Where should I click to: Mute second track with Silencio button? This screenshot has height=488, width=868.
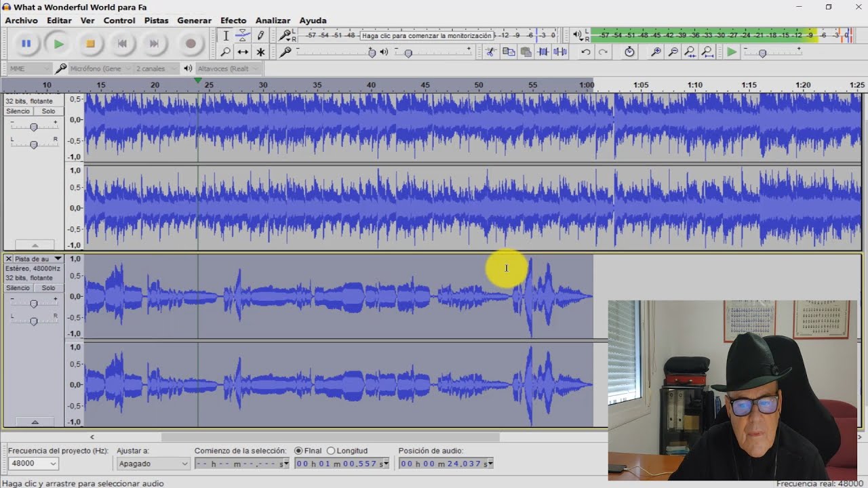(18, 288)
